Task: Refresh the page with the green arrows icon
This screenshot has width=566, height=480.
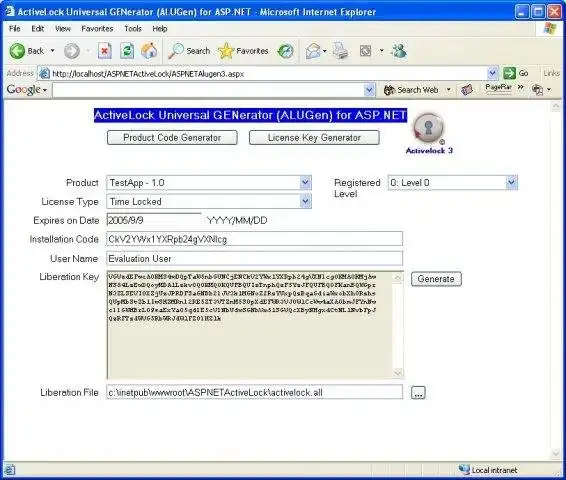Action: point(127,51)
